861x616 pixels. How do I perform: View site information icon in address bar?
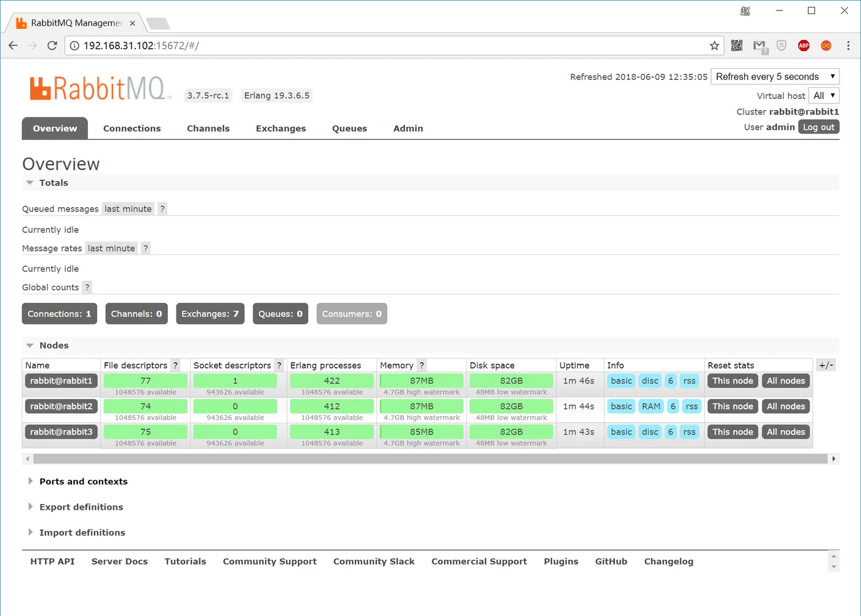pyautogui.click(x=74, y=45)
